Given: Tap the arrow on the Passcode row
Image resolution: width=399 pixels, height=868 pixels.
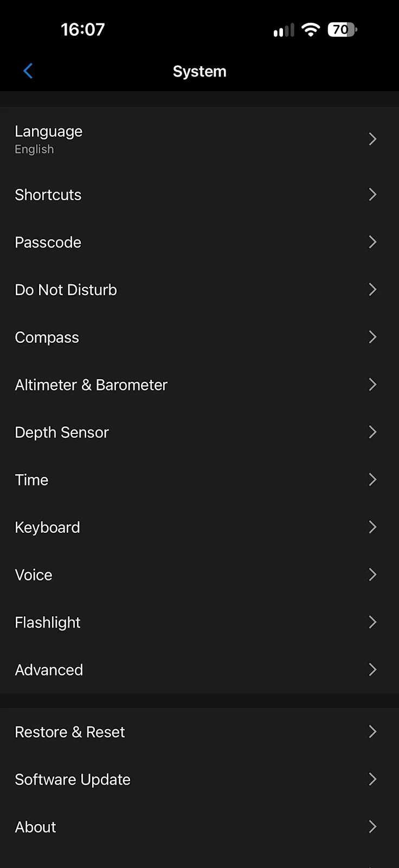Looking at the screenshot, I should (x=372, y=242).
